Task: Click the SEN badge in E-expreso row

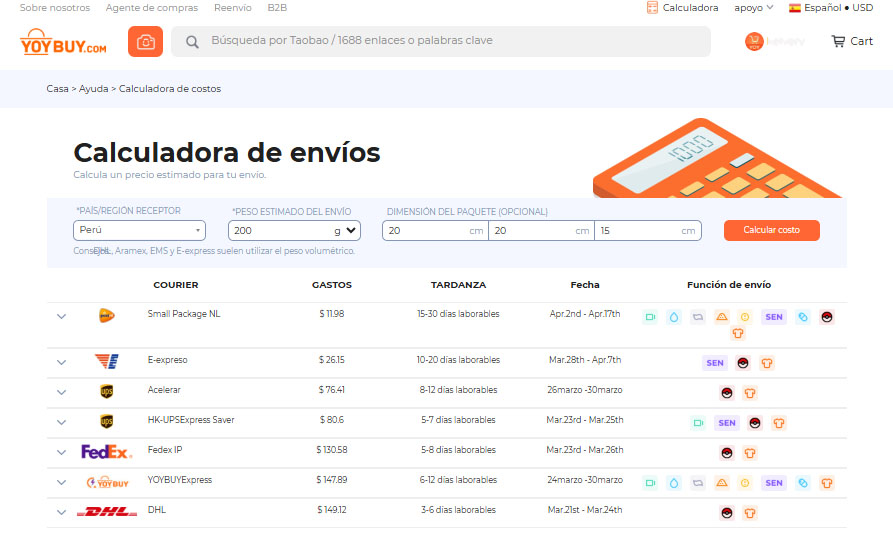Action: coord(714,363)
